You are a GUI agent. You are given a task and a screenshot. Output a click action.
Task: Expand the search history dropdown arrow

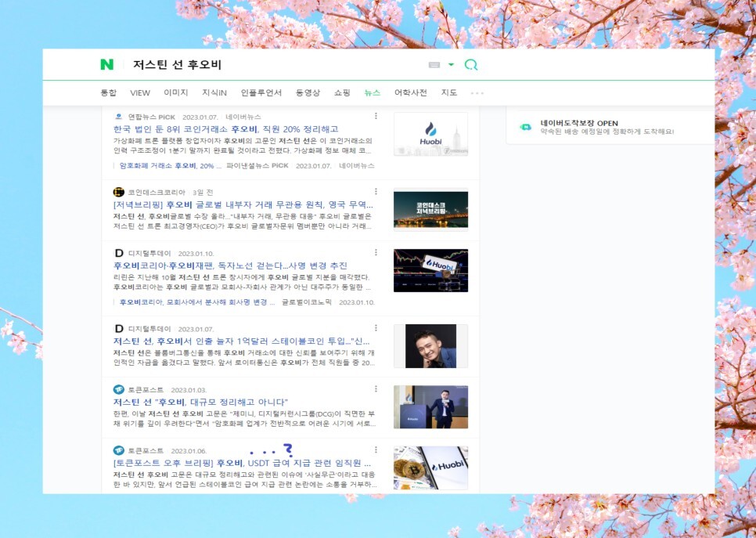click(451, 64)
